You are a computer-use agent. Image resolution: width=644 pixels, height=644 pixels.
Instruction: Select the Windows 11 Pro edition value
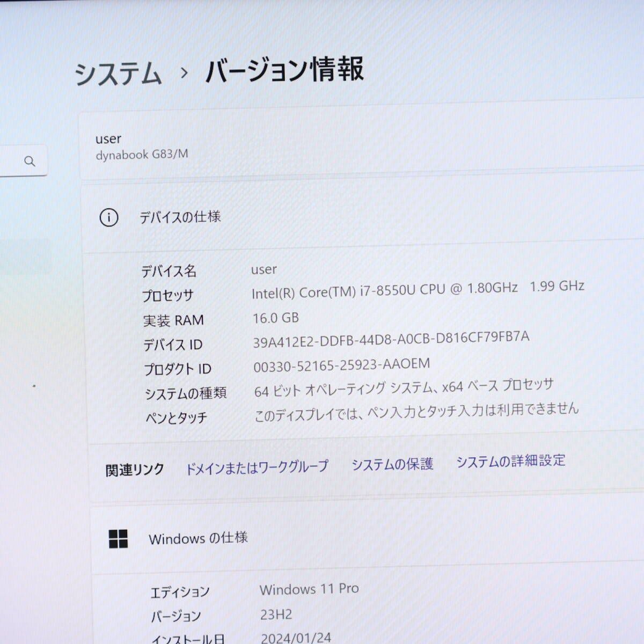[x=310, y=589]
